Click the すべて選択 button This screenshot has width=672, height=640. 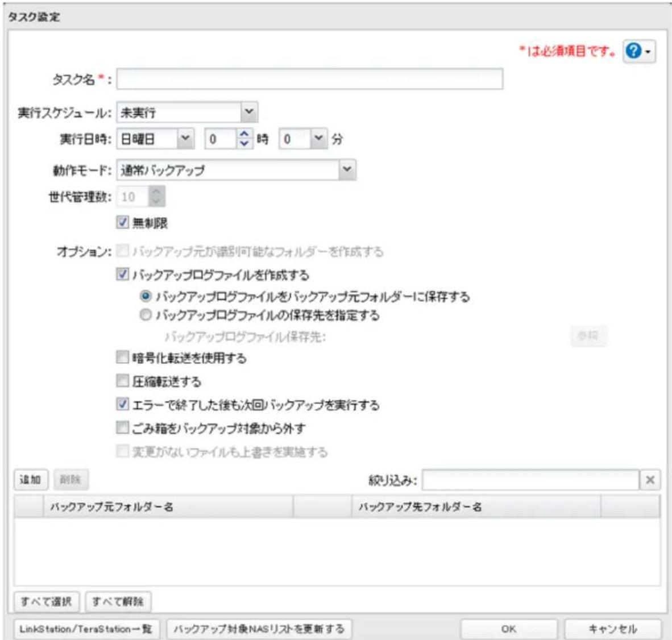(46, 602)
